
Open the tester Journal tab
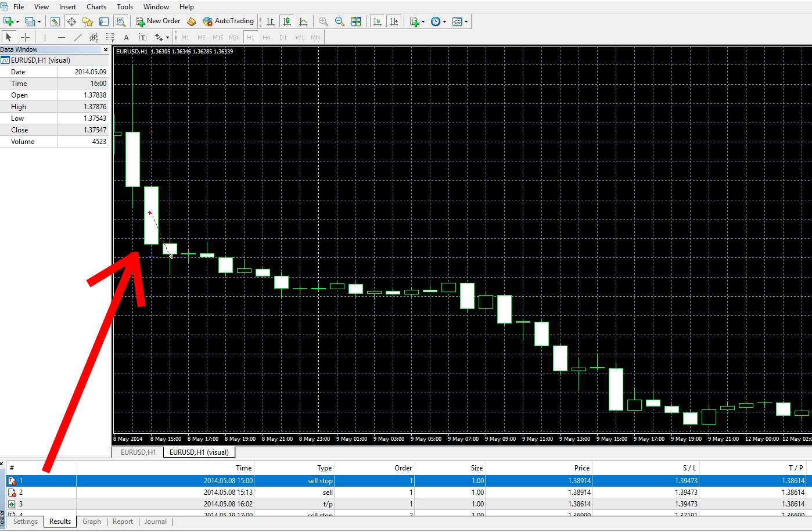coord(156,522)
